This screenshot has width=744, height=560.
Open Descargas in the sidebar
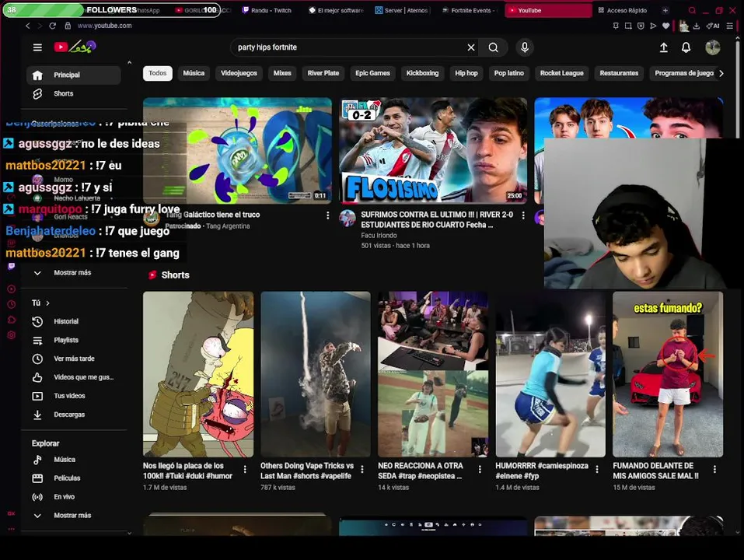[x=74, y=415]
